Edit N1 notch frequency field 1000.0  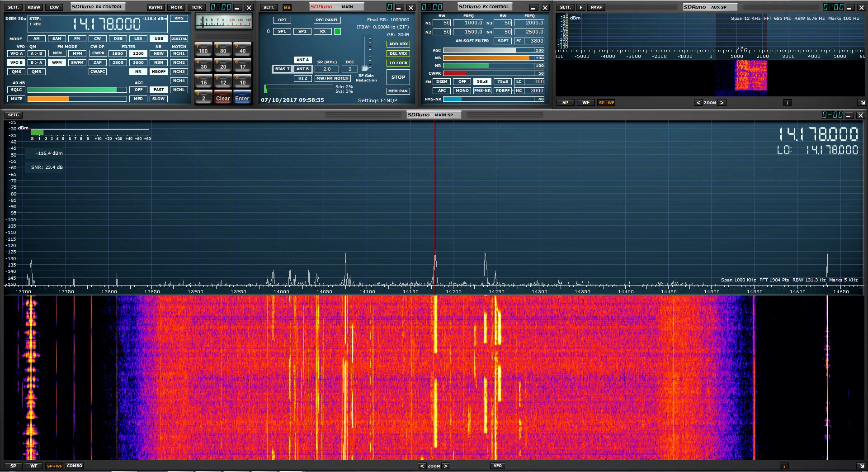(468, 23)
